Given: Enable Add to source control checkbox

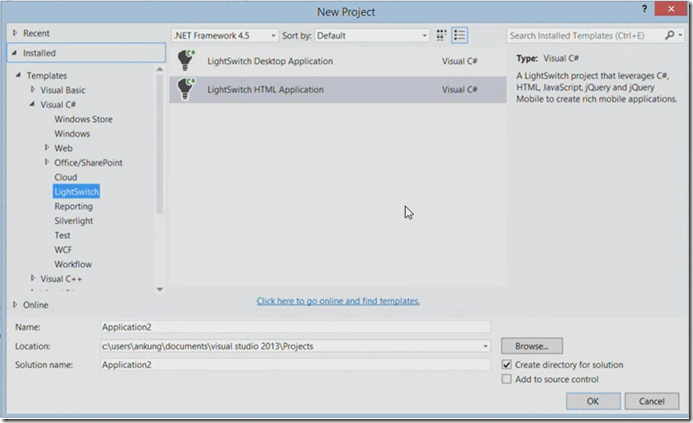Looking at the screenshot, I should point(506,379).
